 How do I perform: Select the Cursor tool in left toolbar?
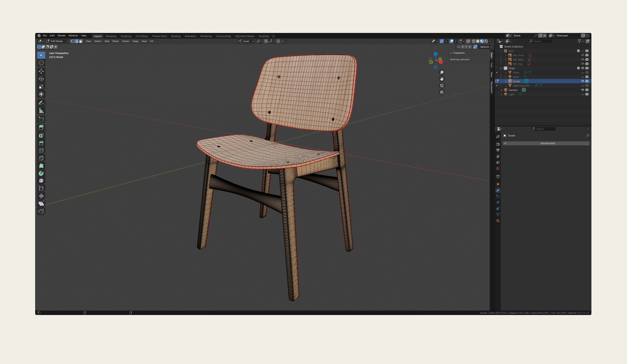[x=41, y=63]
